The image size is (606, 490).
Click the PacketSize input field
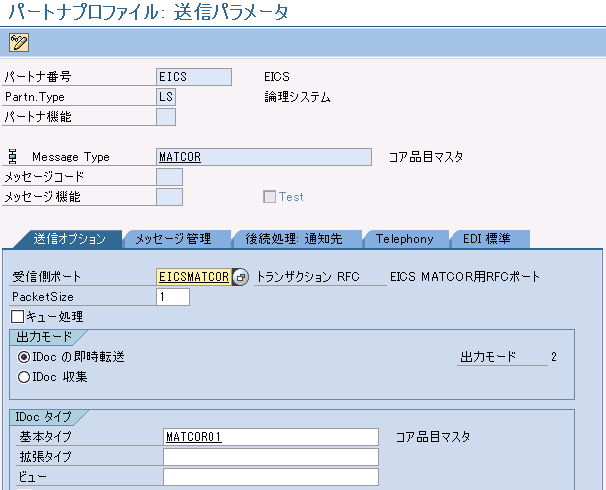coord(173,297)
